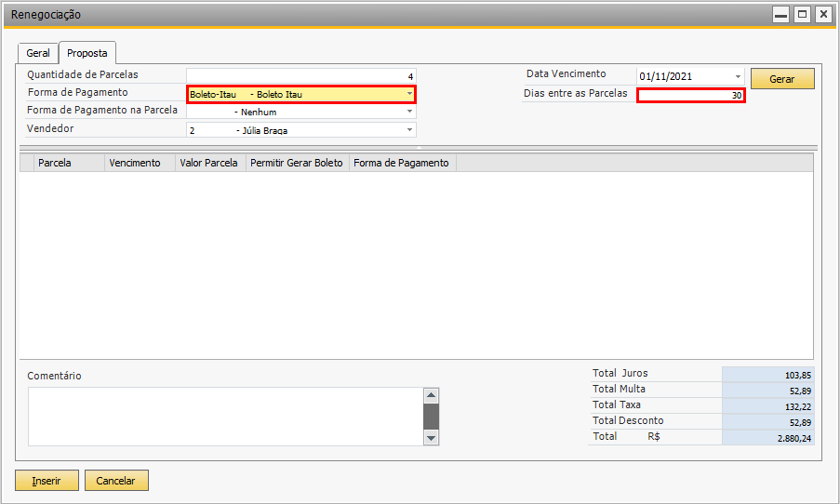Click the comment box scrollbar thumb
The image size is (840, 504).
tap(431, 417)
